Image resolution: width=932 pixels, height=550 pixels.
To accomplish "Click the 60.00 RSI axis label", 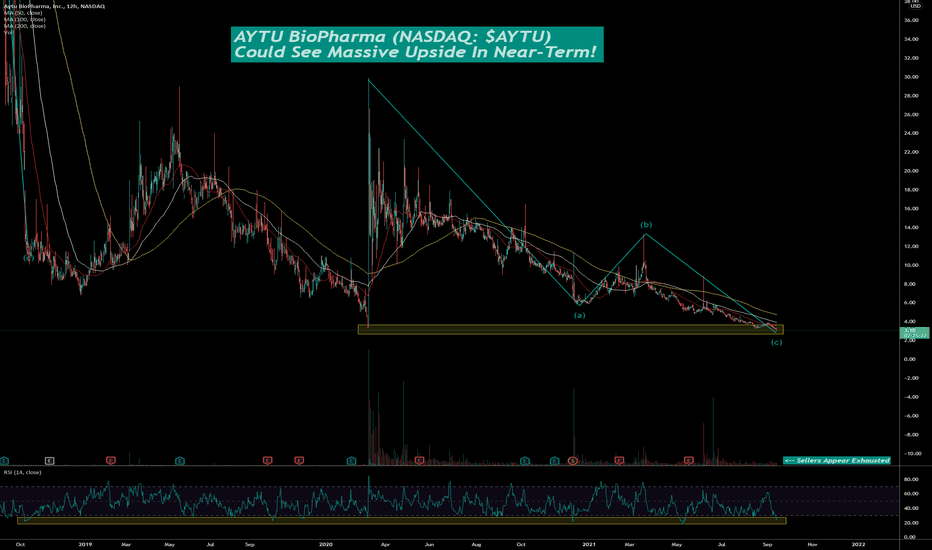I will pos(911,494).
